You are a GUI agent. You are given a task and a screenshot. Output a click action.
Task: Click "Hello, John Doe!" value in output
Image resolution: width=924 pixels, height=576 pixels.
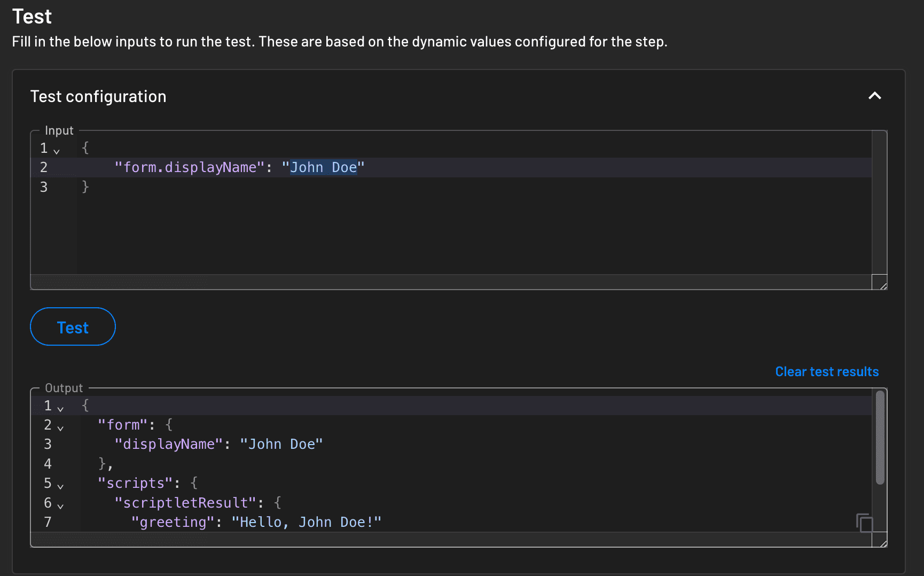307,522
